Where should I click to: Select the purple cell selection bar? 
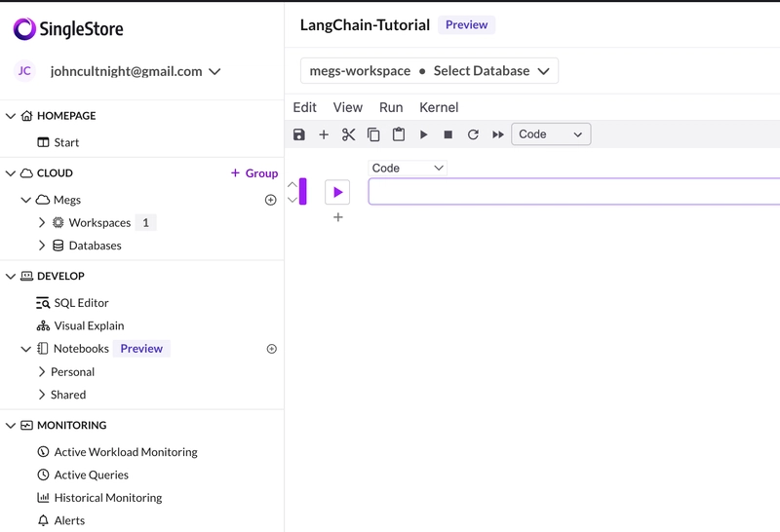click(x=303, y=191)
